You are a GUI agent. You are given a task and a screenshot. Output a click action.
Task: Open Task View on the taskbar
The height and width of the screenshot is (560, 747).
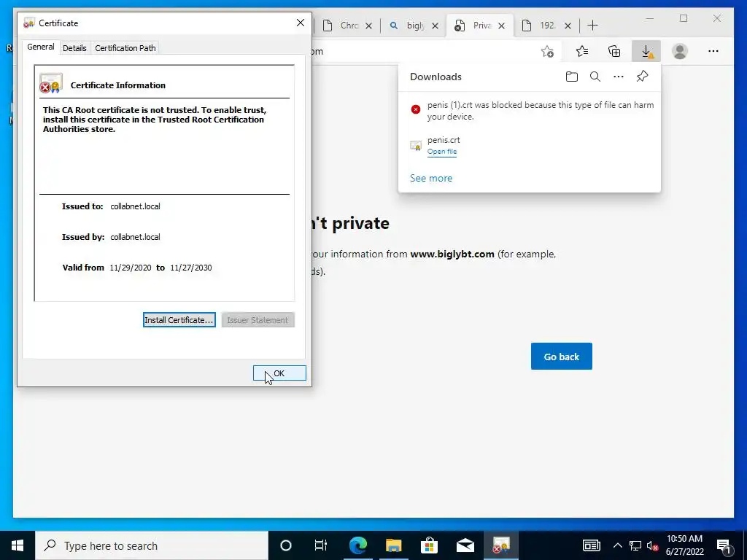tap(321, 545)
